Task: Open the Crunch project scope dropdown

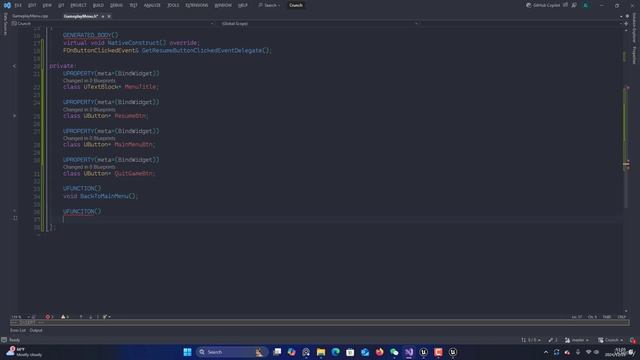Action: [112, 24]
